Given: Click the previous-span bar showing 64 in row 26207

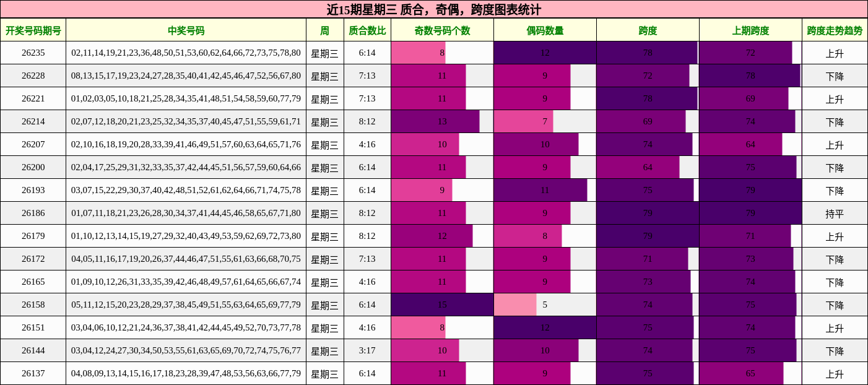Looking at the screenshot, I should tap(741, 144).
